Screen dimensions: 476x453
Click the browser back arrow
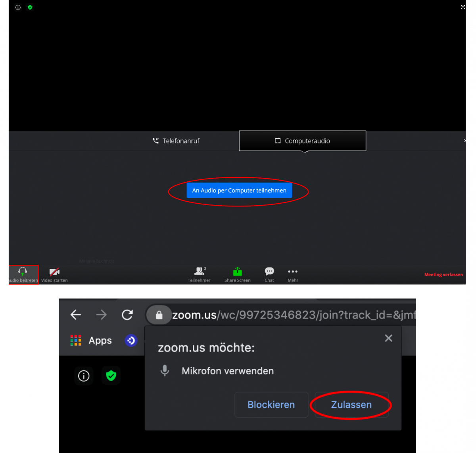click(x=76, y=315)
